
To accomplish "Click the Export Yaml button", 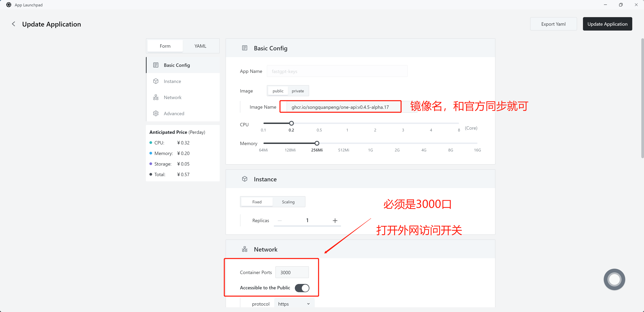I will point(553,24).
